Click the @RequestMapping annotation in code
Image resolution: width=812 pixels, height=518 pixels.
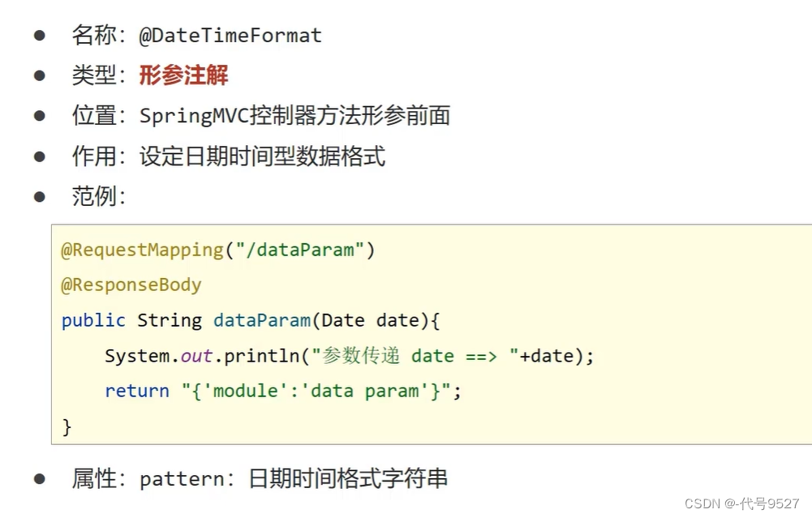143,250
